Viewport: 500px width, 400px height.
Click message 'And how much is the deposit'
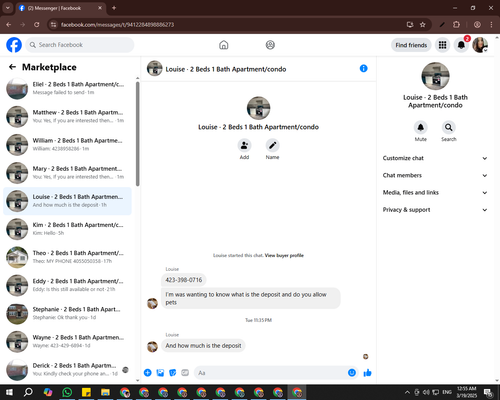[x=203, y=346]
